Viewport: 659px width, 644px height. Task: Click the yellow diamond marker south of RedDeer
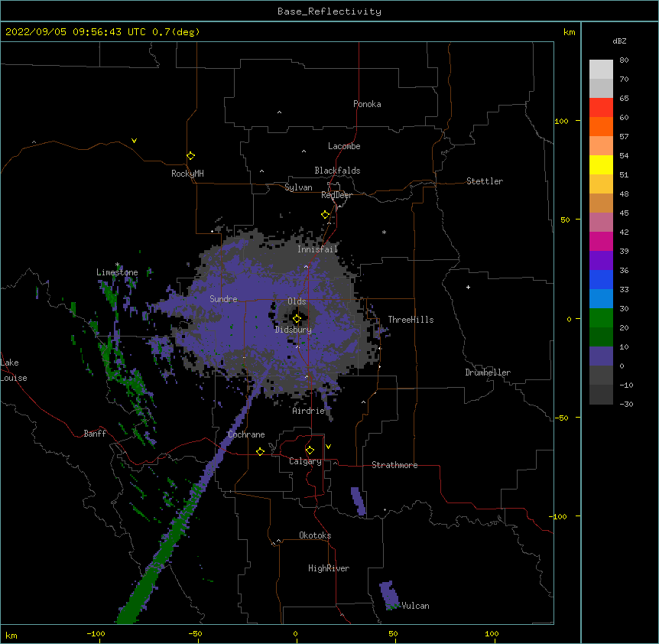325,215
